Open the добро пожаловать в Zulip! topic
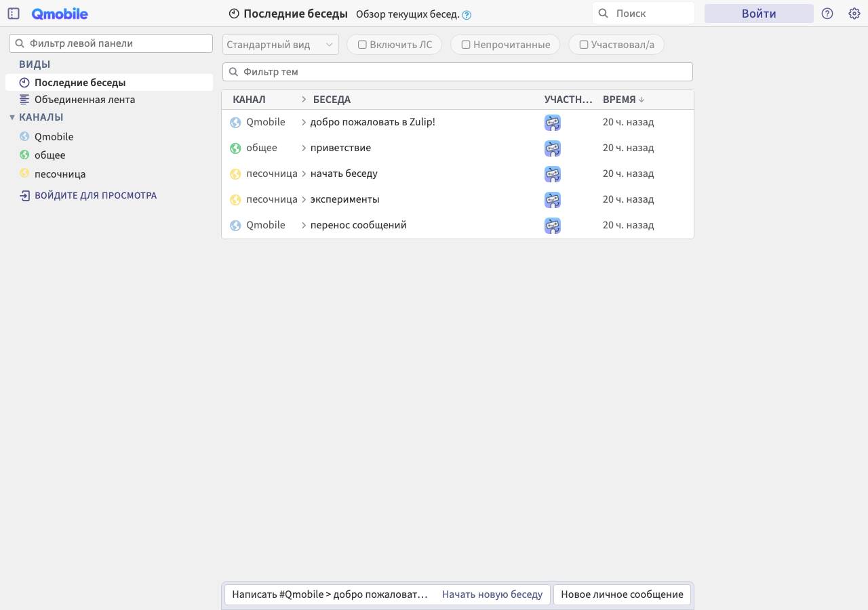868x610 pixels. point(373,122)
